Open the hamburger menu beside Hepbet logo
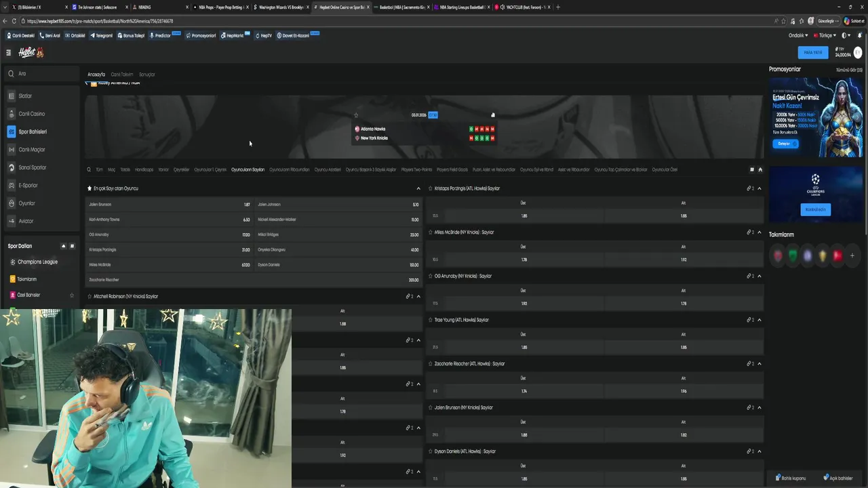Viewport: 868px width, 488px height. point(8,52)
